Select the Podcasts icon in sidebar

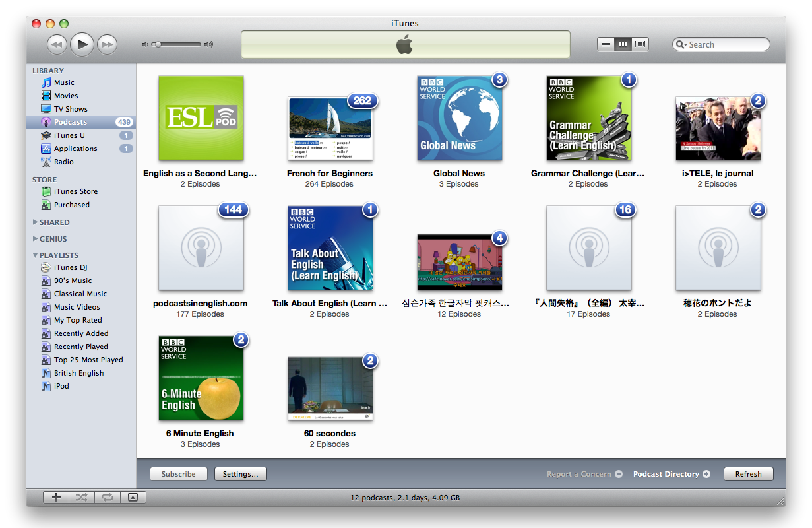(x=46, y=122)
